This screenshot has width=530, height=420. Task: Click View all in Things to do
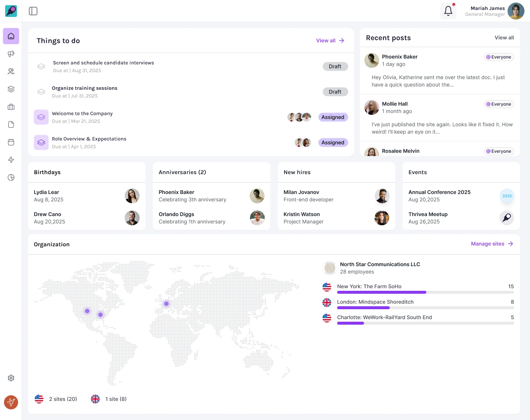pyautogui.click(x=330, y=40)
